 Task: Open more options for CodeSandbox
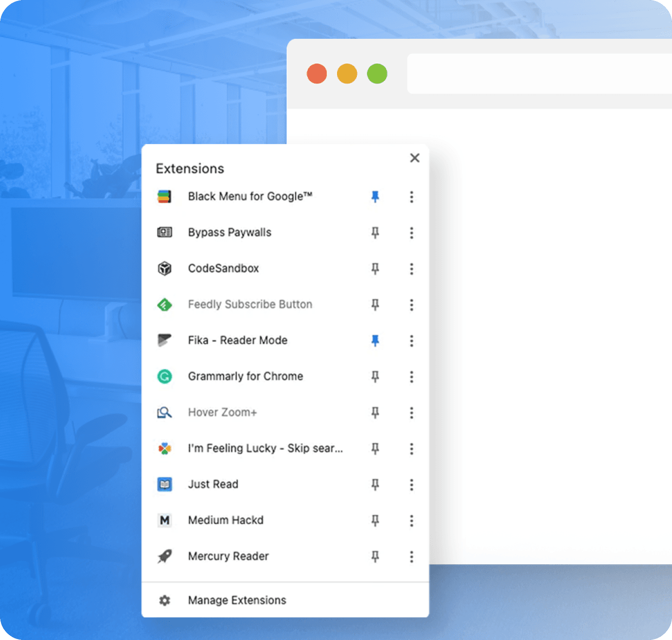412,269
